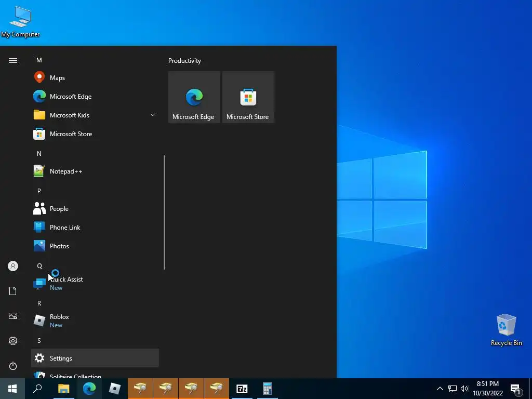This screenshot has width=532, height=399.
Task: Open Solitaire Collection at the list bottom
Action: click(95, 375)
